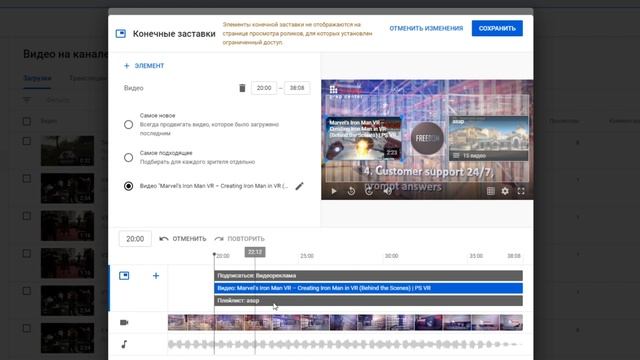This screenshot has width=640, height=360.
Task: Expand the preview to fullscreen
Action: pyautogui.click(x=521, y=191)
